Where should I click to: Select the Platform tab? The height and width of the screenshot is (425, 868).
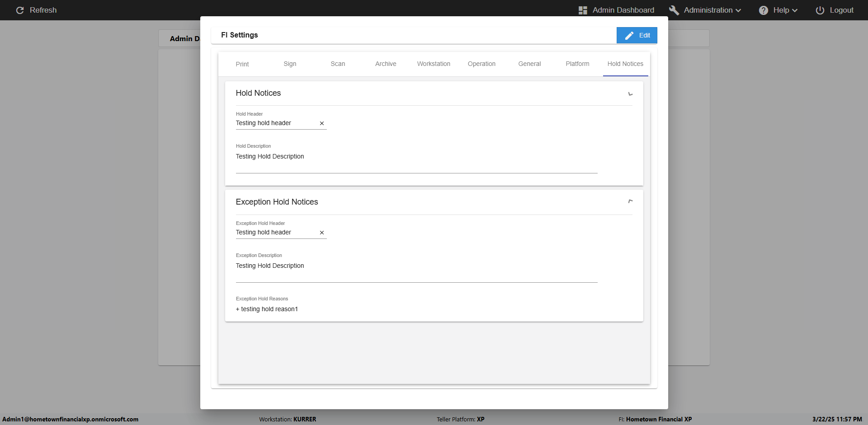(577, 64)
